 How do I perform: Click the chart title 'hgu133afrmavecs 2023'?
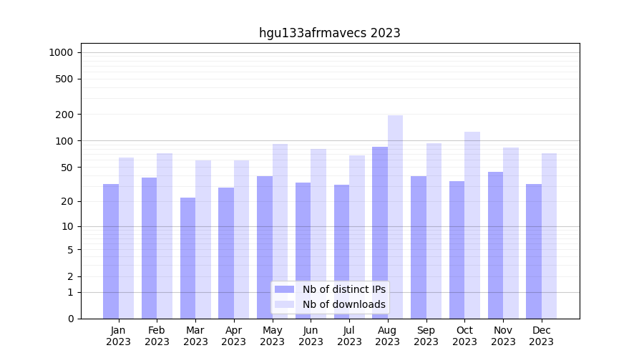tap(329, 33)
